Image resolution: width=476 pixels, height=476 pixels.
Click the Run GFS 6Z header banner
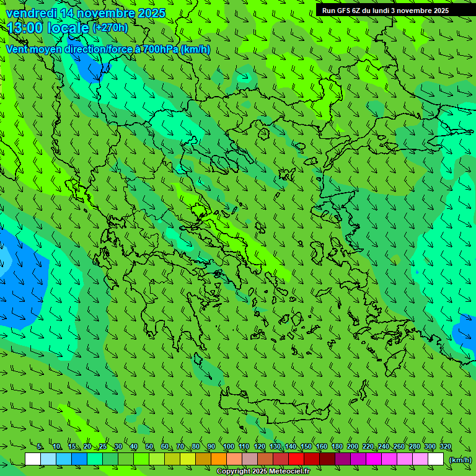click(385, 11)
